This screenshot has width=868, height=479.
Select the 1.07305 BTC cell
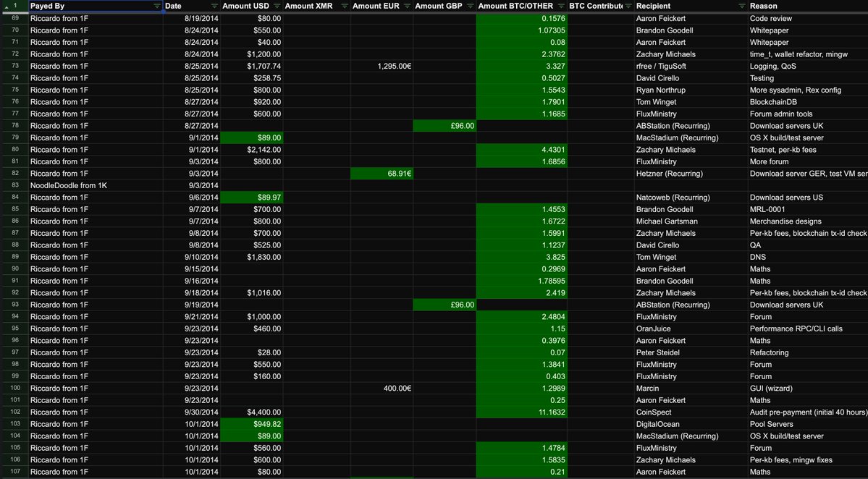tap(521, 30)
